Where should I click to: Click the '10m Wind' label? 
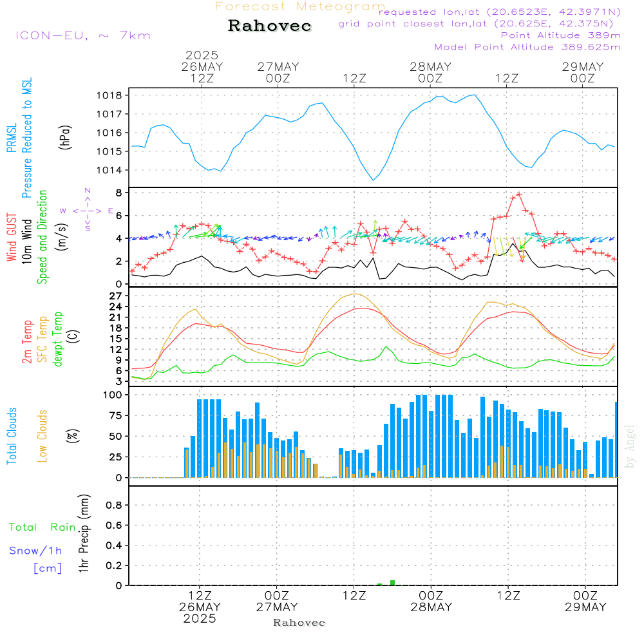click(x=26, y=241)
